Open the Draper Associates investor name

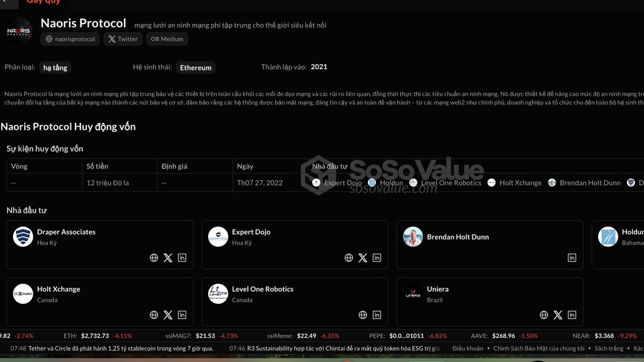point(66,232)
